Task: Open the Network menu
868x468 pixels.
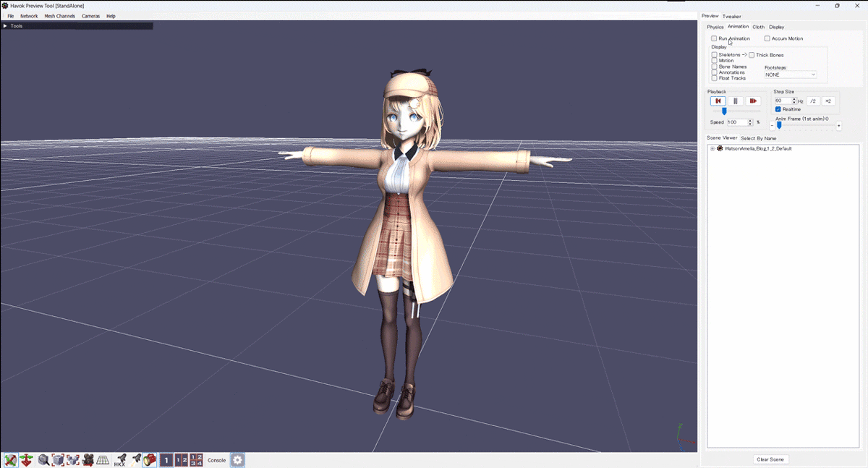Action: click(x=29, y=16)
